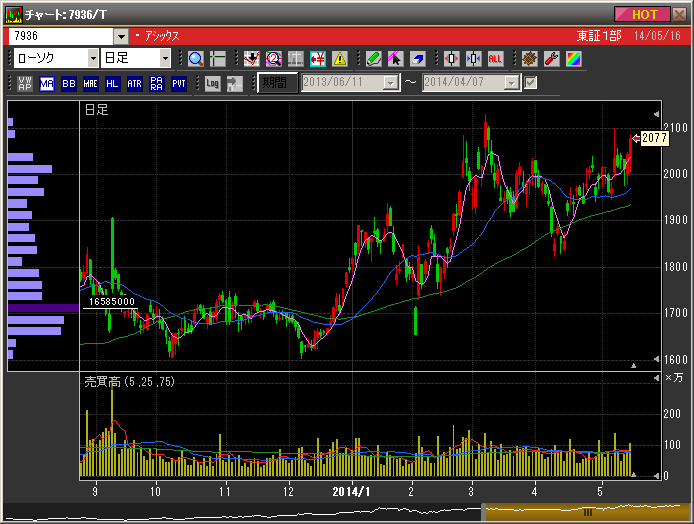The width and height of the screenshot is (694, 524).
Task: Click the magnifier zoom icon in toolbar
Action: [x=196, y=59]
